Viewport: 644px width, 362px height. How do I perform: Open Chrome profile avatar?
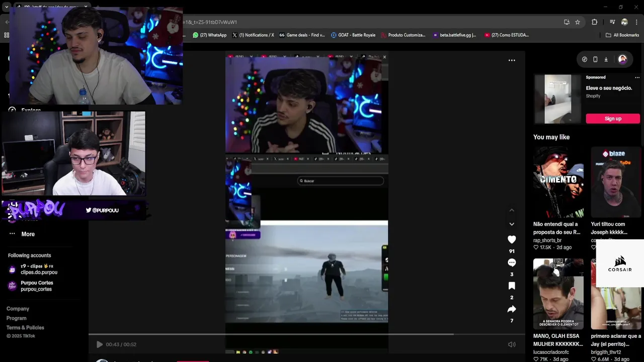pos(624,22)
